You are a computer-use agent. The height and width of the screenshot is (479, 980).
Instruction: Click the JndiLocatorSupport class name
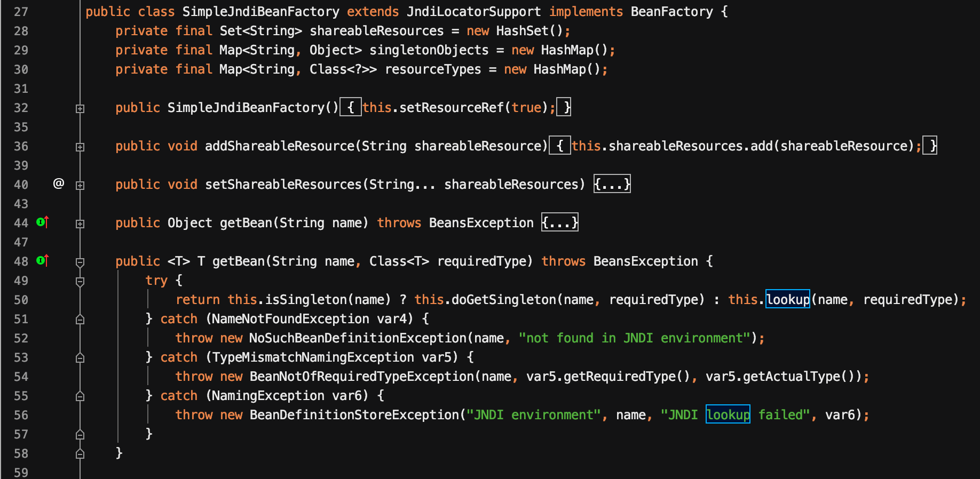[473, 12]
